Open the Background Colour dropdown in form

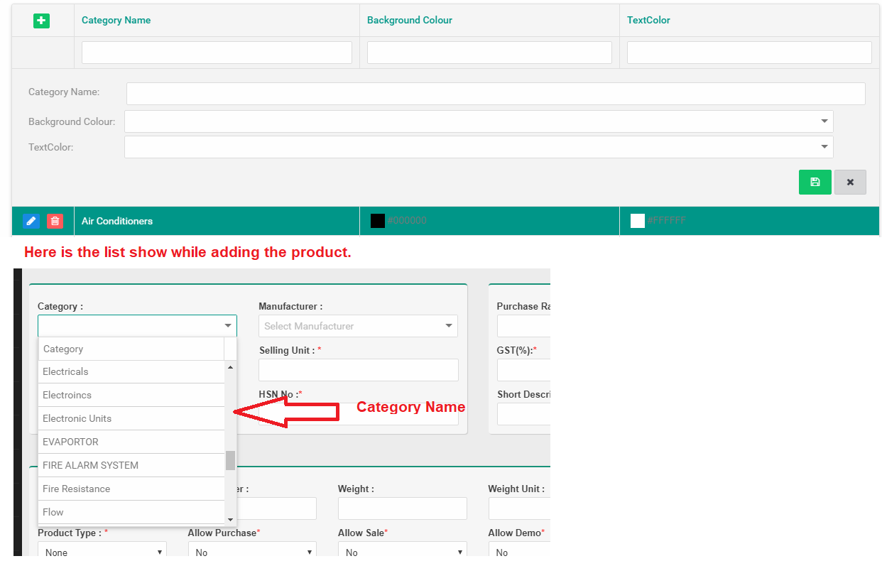tap(478, 121)
